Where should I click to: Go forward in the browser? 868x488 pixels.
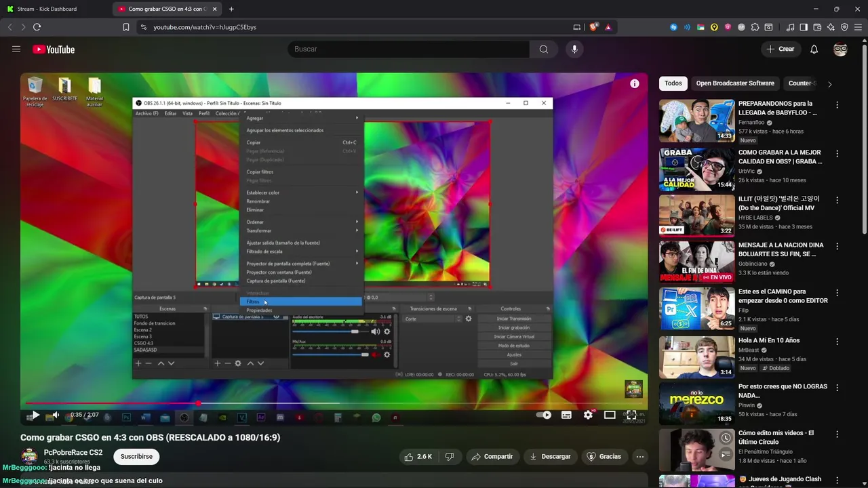coord(23,27)
